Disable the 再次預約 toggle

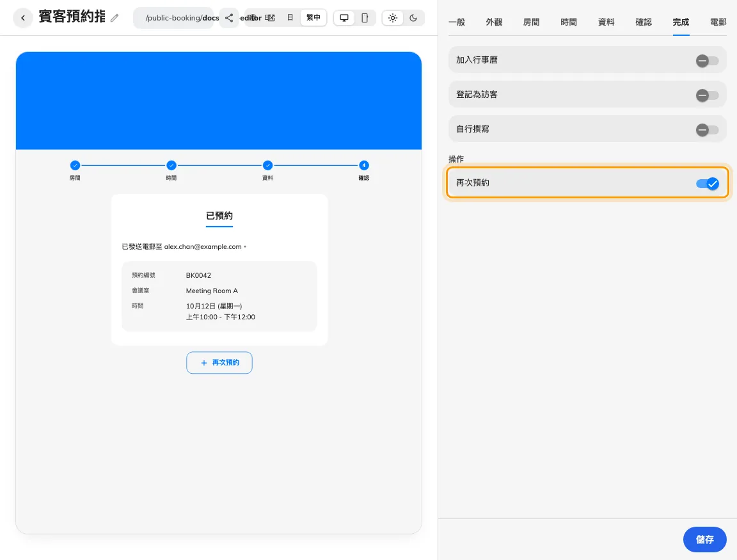[707, 184]
